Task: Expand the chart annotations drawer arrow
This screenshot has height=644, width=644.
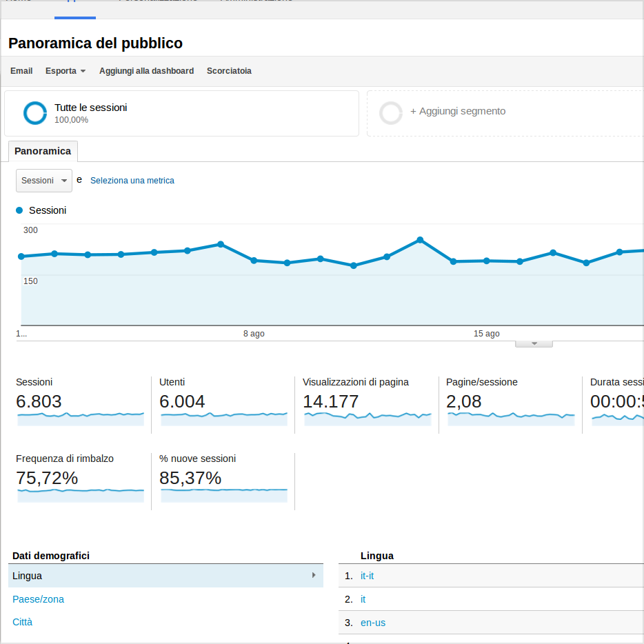Action: point(534,344)
